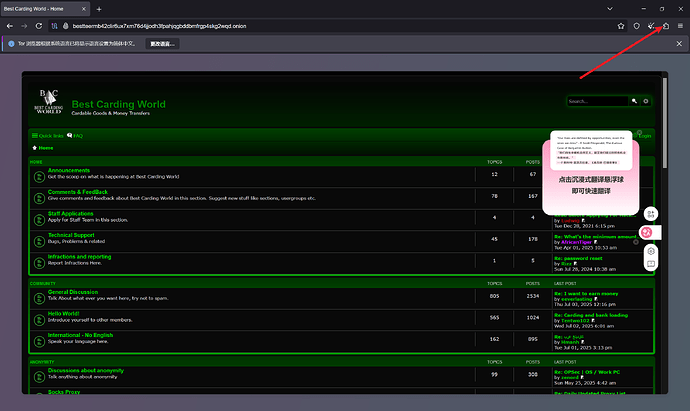This screenshot has width=690, height=411.
Task: Open 'Re: Carding and bank loading' post
Action: pos(591,315)
